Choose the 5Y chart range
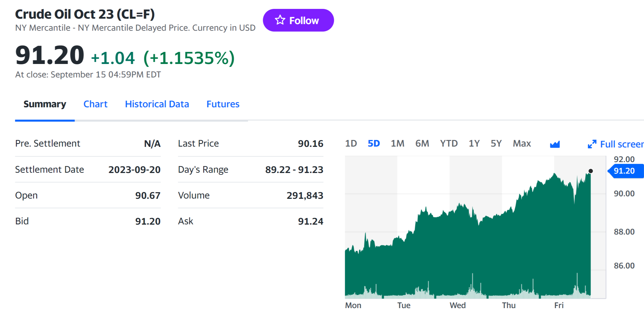644x315 pixels. tap(496, 143)
